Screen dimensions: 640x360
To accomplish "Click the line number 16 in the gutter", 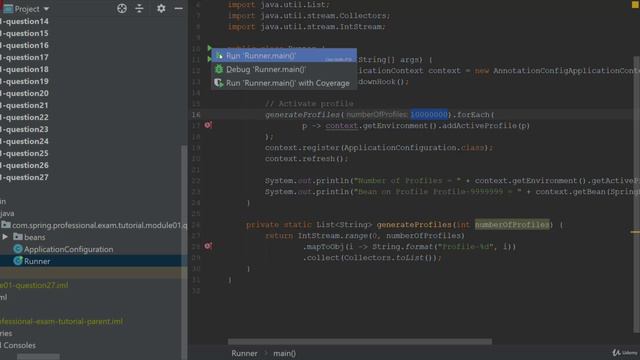I will [x=196, y=115].
